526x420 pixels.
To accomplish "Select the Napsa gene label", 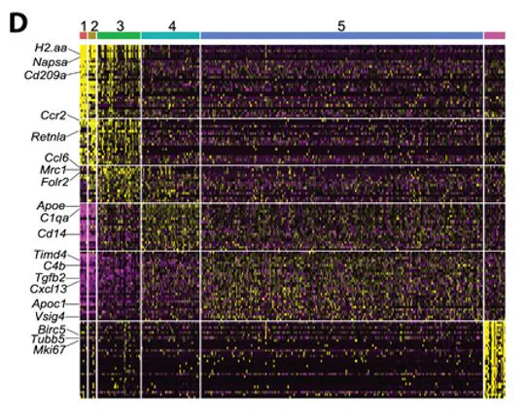I will click(x=50, y=62).
